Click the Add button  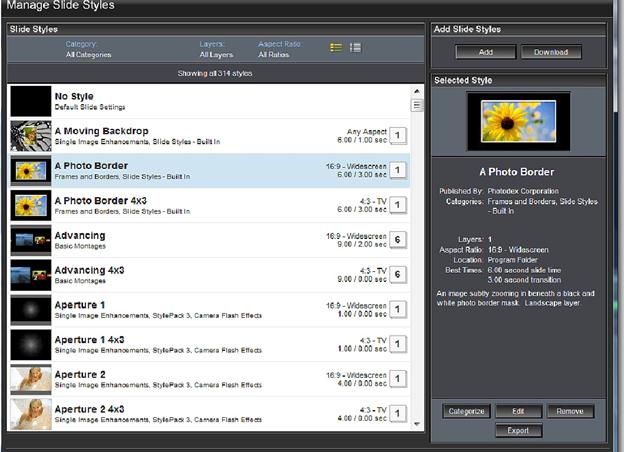pos(485,52)
